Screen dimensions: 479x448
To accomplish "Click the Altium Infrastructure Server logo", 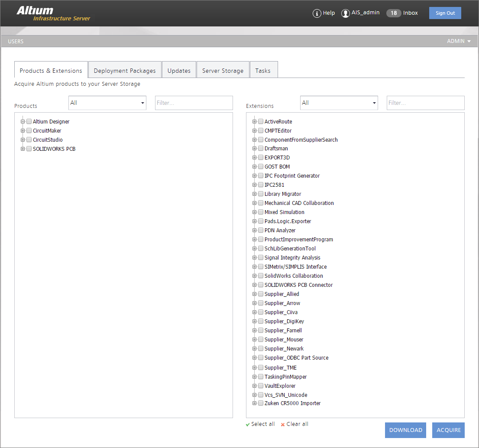I will 53,13.
